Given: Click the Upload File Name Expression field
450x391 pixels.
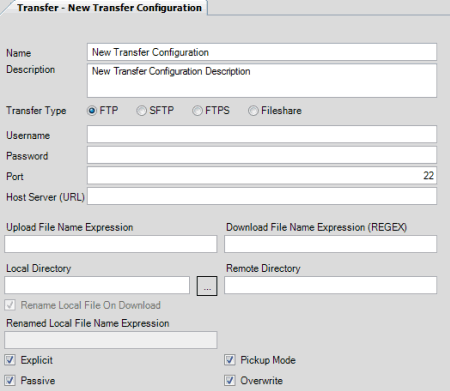Looking at the screenshot, I should coord(111,244).
